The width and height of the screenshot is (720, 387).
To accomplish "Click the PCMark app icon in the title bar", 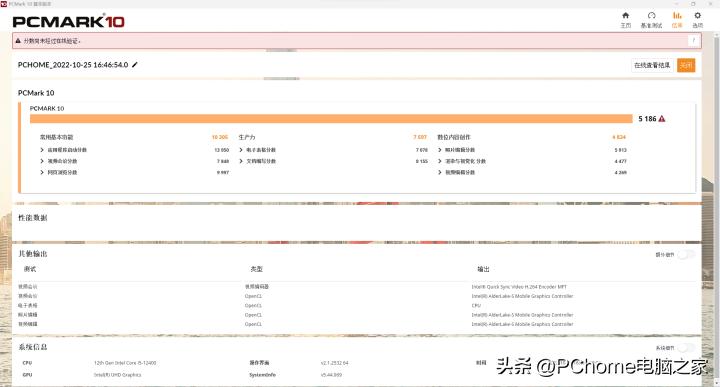I will (4, 4).
